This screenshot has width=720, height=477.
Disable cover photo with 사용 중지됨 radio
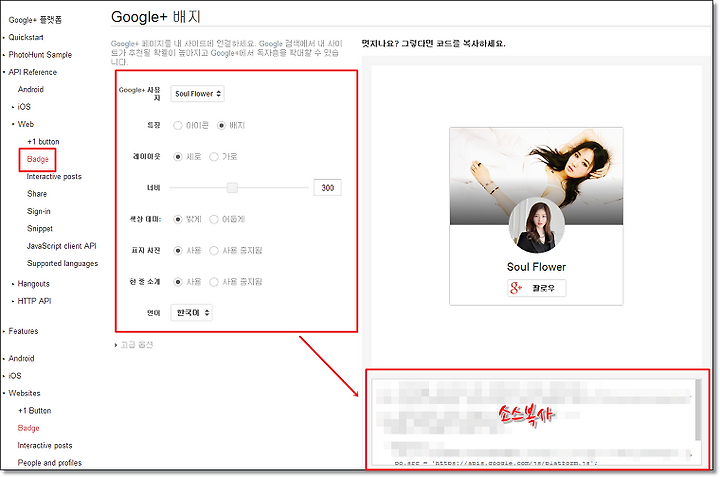[x=214, y=250]
